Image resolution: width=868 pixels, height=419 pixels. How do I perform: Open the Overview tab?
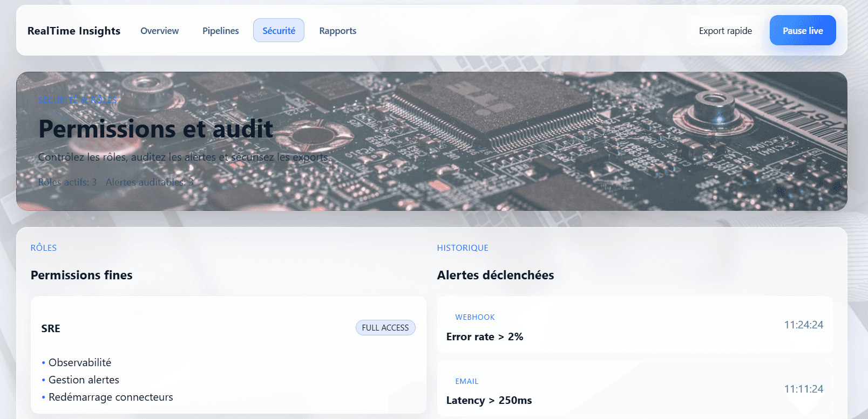pyautogui.click(x=159, y=31)
